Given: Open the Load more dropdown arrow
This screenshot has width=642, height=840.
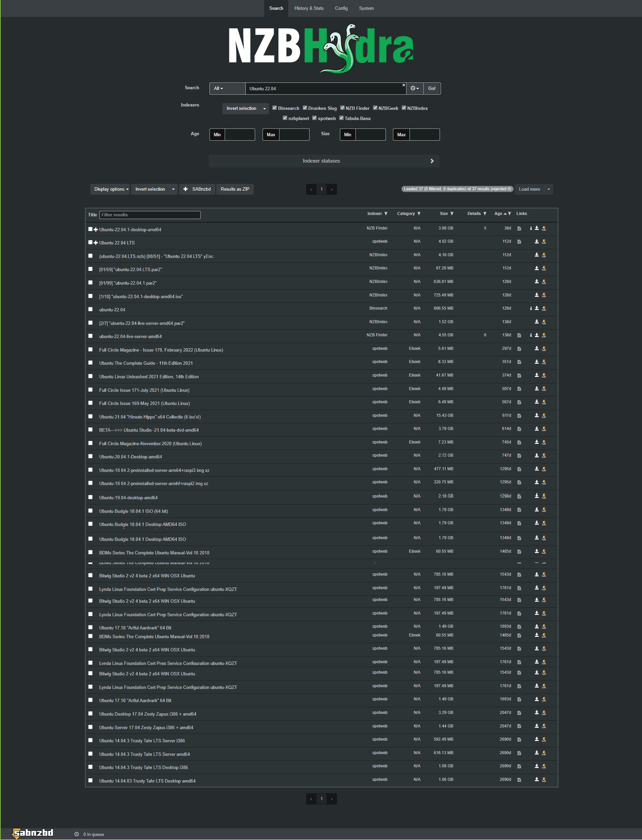Looking at the screenshot, I should pyautogui.click(x=549, y=189).
